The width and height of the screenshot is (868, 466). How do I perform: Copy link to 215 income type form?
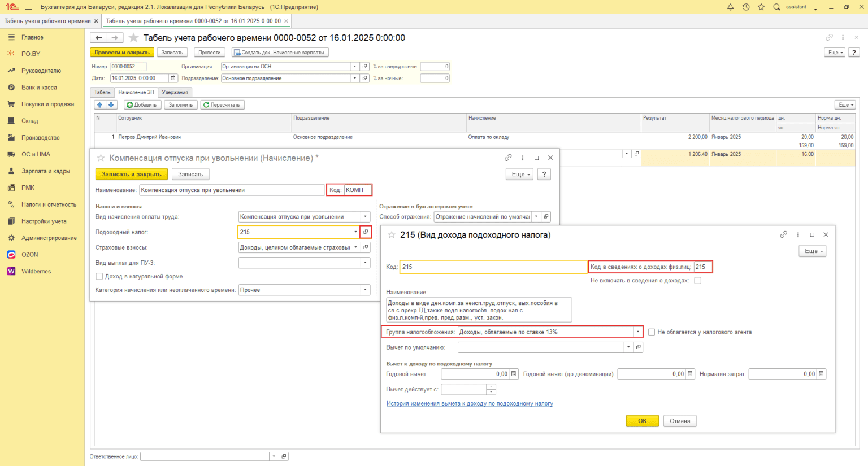coord(783,235)
